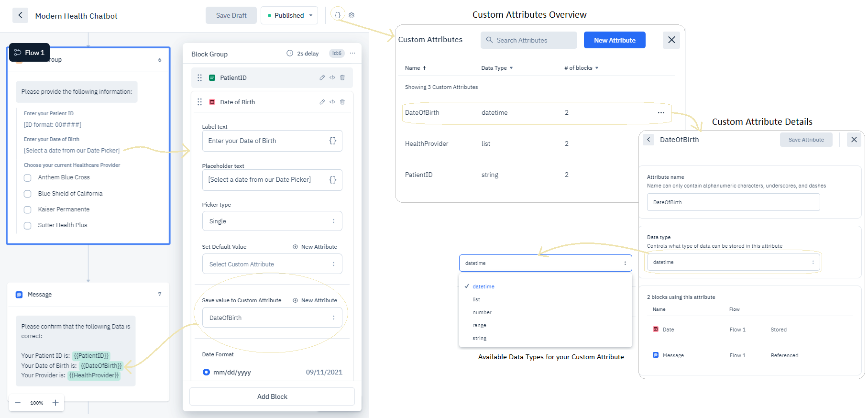
Task: Open chatbot settings gear icon
Action: (352, 15)
